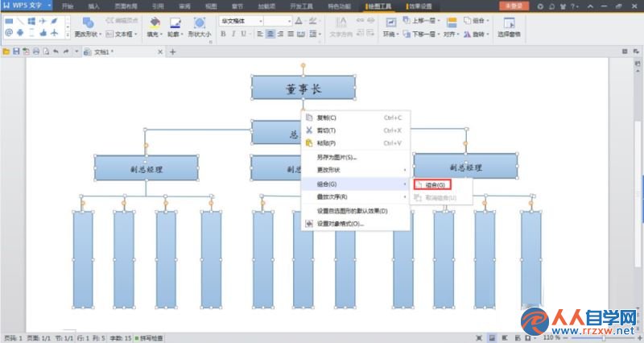Click the open folder icon
Screen dimensions: 644x343
pyautogui.click(x=6, y=52)
